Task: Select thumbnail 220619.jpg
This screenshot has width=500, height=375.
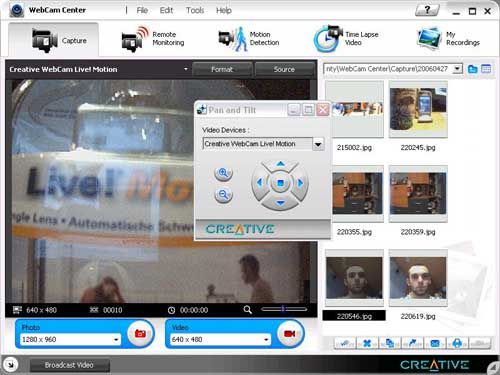Action: click(418, 278)
